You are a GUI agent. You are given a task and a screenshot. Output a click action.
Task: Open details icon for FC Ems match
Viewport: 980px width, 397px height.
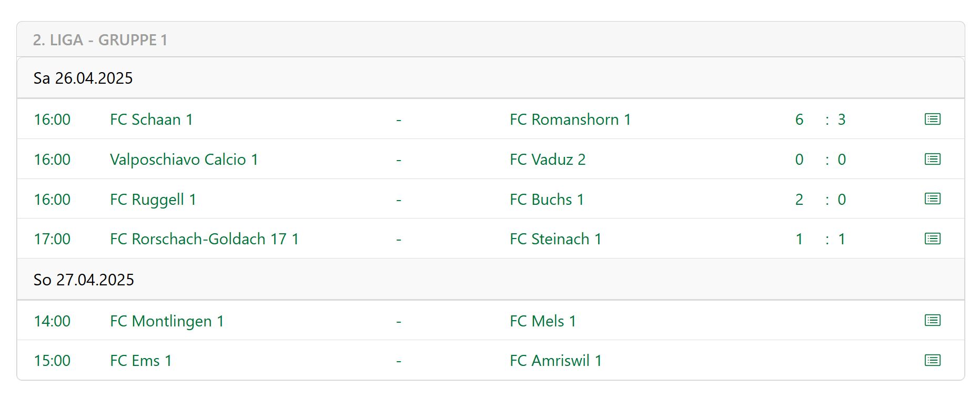point(932,361)
